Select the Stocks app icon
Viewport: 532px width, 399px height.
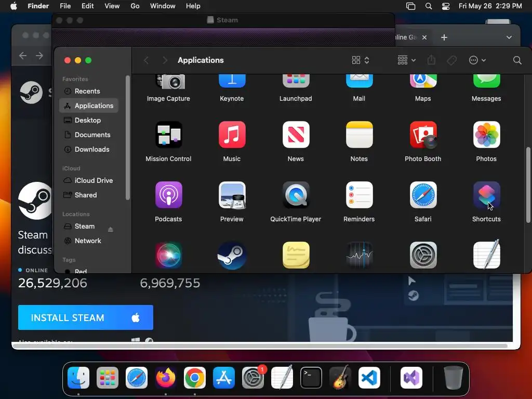(360, 255)
